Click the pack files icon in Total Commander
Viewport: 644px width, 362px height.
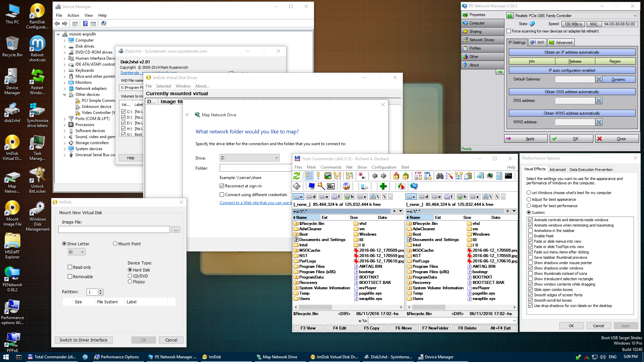point(396,176)
